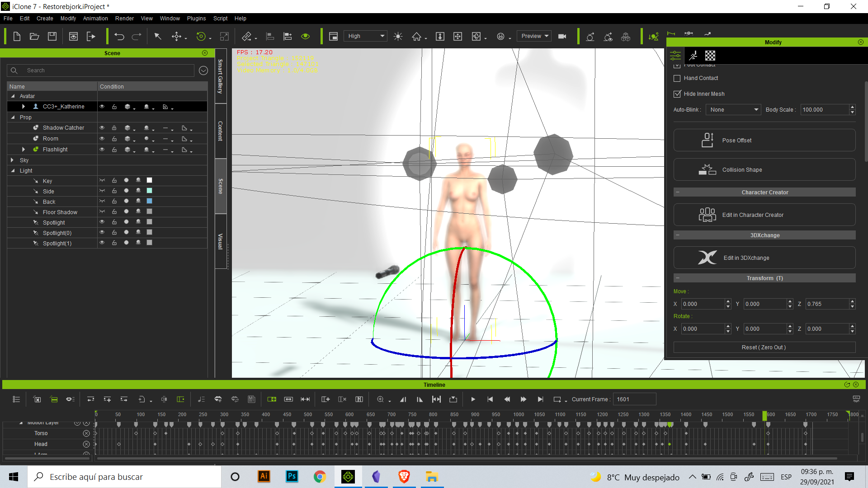Click Side light cyan color swatch
Image resolution: width=868 pixels, height=488 pixels.
(x=150, y=191)
